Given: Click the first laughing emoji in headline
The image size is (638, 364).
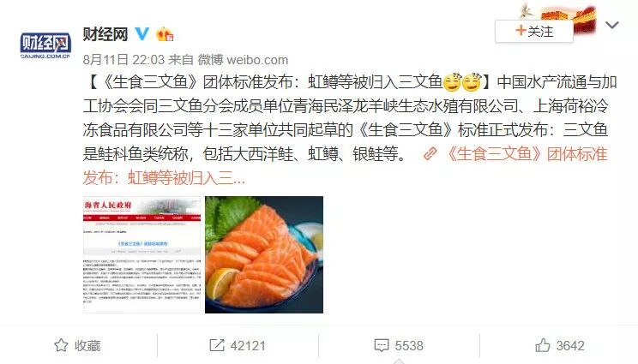Looking at the screenshot, I should (452, 82).
